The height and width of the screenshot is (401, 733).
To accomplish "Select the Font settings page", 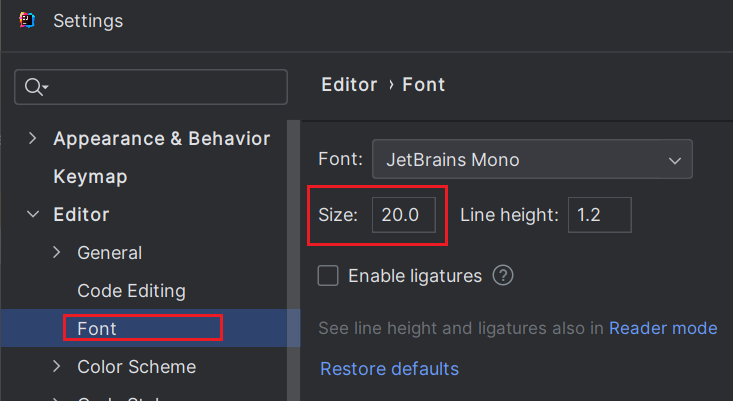I will [x=97, y=328].
